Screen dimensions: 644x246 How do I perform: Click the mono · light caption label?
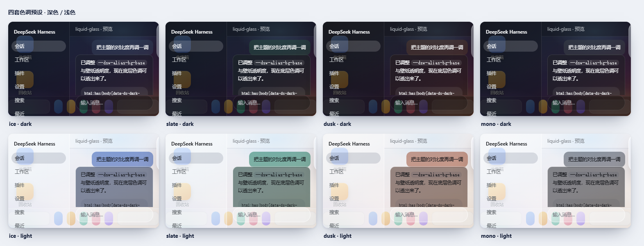point(497,236)
